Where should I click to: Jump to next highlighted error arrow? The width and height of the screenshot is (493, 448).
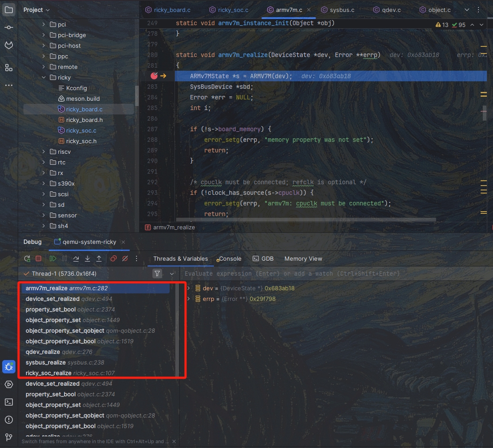pyautogui.click(x=482, y=25)
